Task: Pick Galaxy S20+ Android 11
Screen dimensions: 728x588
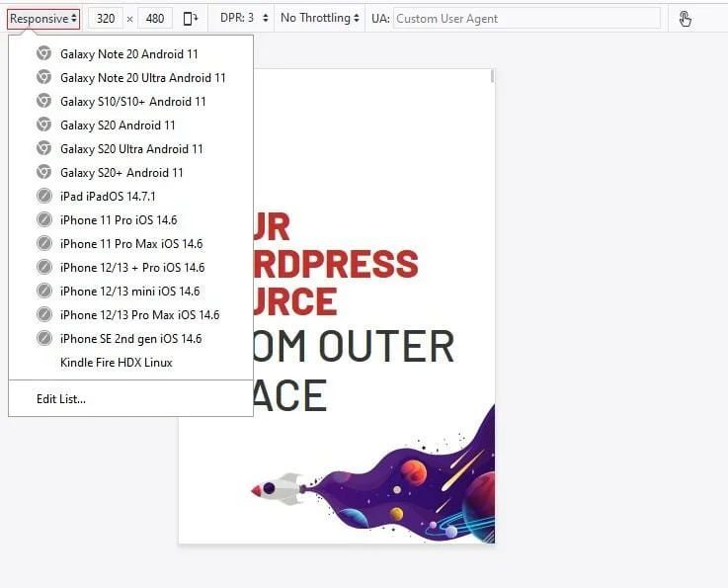Action: click(x=131, y=172)
